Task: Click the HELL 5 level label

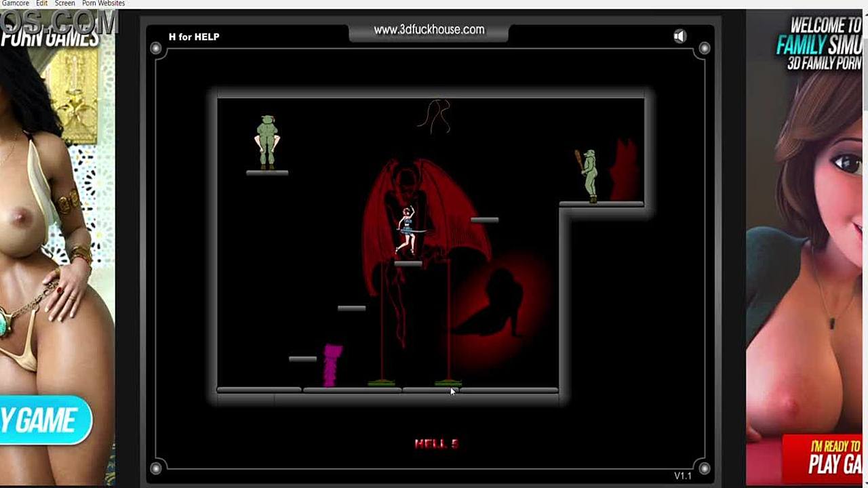Action: pos(436,443)
